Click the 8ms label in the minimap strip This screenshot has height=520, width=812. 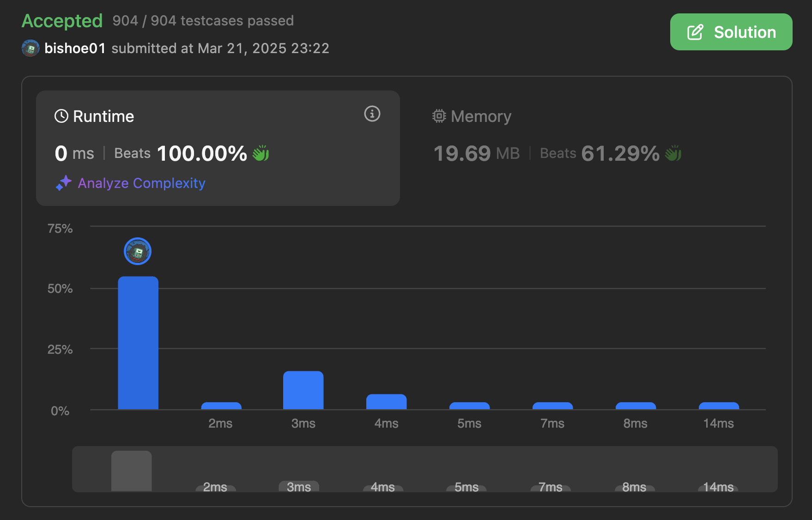pyautogui.click(x=634, y=487)
